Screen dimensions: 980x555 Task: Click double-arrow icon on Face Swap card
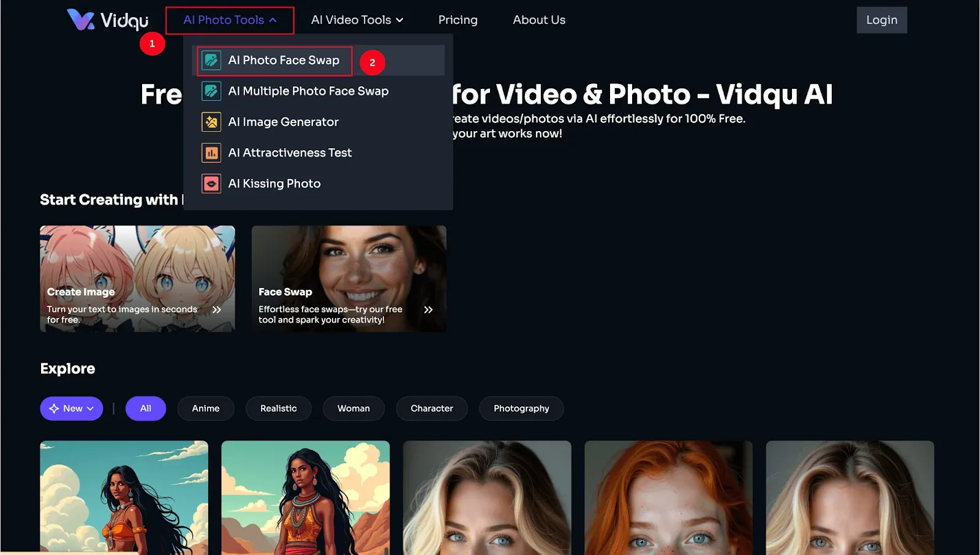(428, 310)
